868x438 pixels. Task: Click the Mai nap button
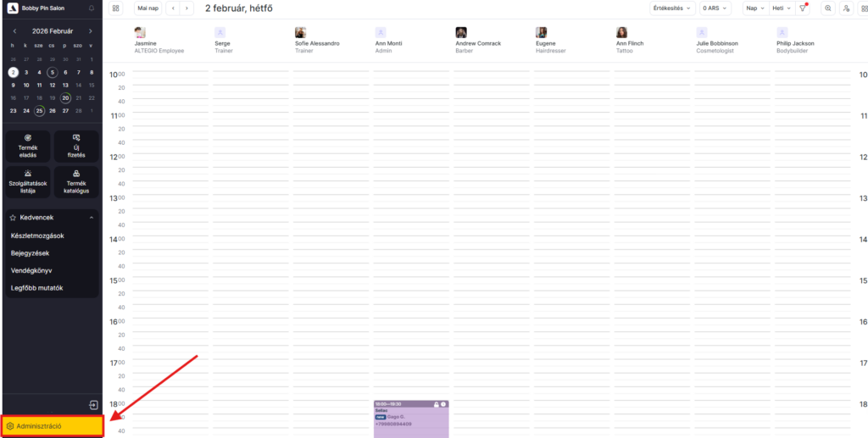[147, 8]
